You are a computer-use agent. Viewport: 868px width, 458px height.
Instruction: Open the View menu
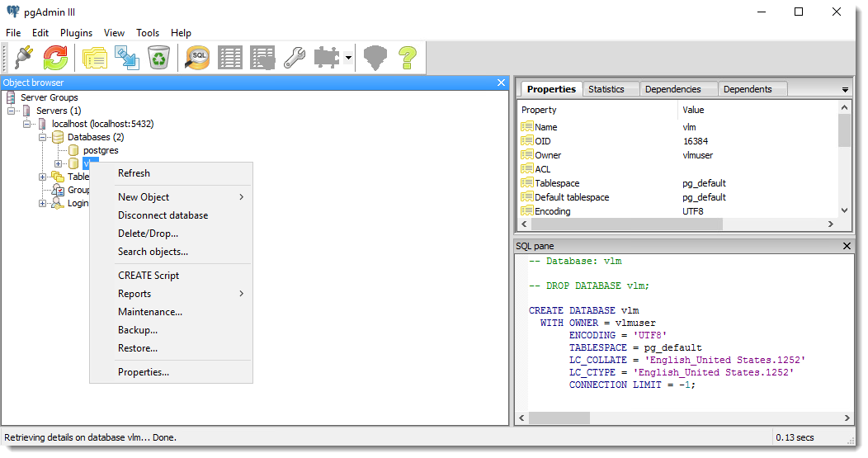114,33
